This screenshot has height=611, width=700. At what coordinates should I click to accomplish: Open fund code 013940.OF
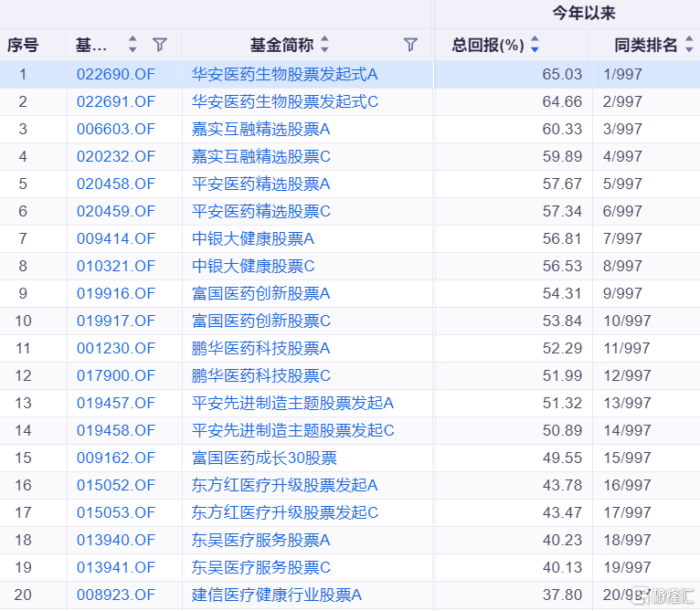(116, 540)
